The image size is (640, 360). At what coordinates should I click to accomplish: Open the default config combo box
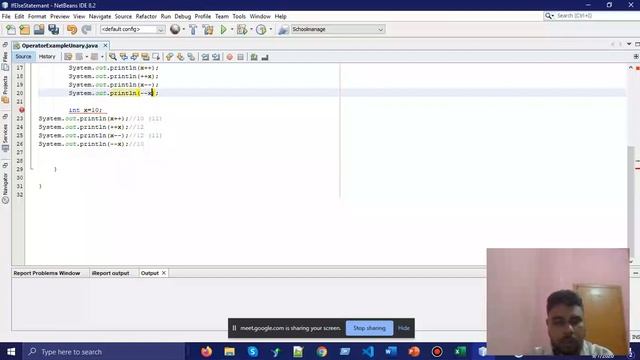coord(133,29)
